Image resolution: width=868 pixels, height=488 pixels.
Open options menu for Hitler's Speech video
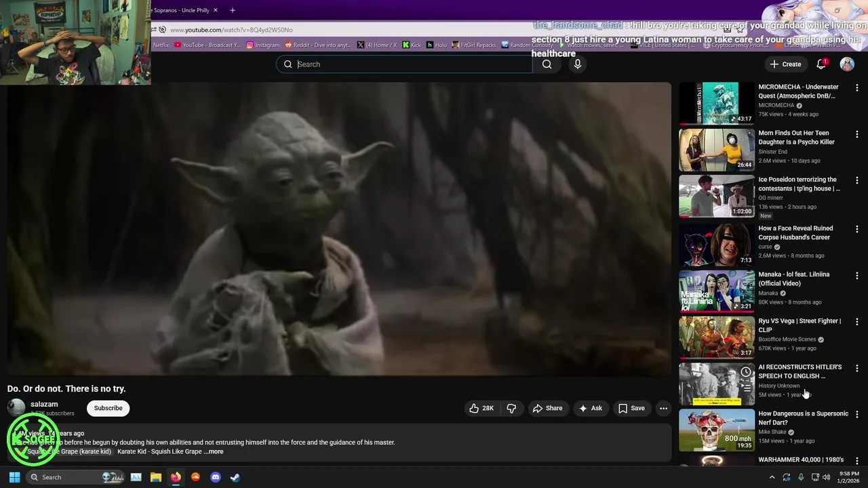(x=857, y=368)
